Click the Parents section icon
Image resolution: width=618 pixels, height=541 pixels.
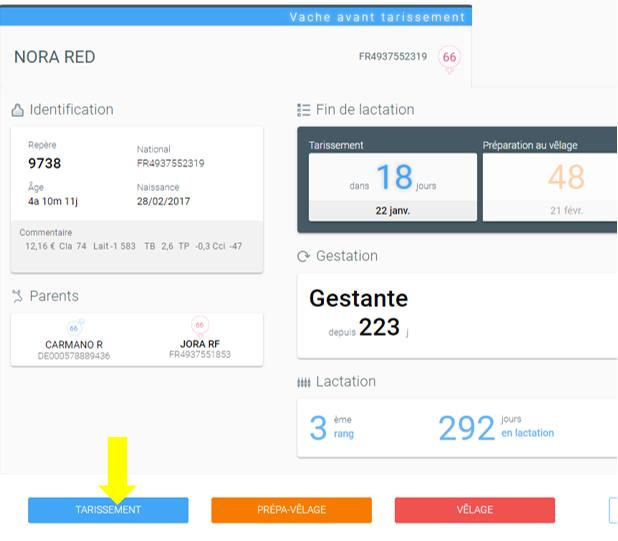pyautogui.click(x=17, y=296)
